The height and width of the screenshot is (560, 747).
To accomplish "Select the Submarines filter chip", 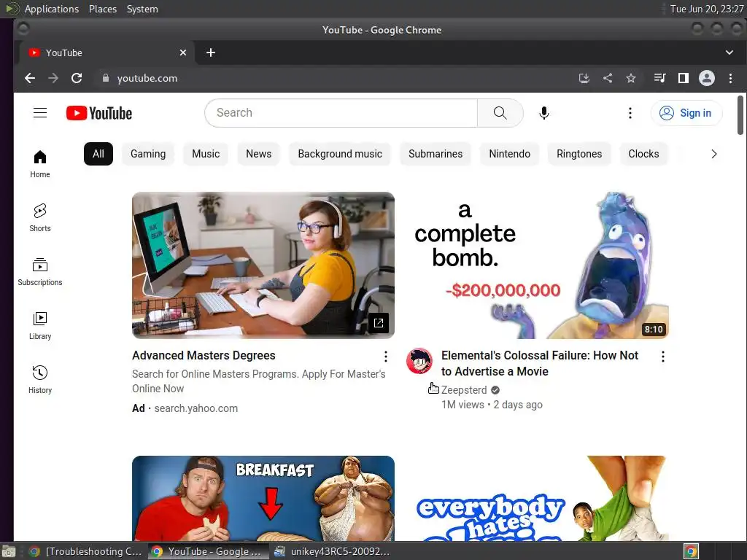I will [x=436, y=154].
